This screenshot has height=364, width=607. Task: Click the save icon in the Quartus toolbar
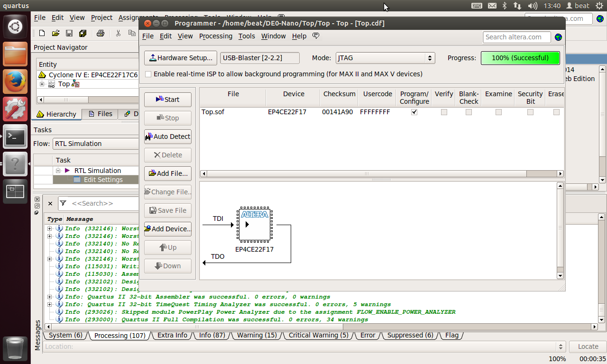pos(69,33)
